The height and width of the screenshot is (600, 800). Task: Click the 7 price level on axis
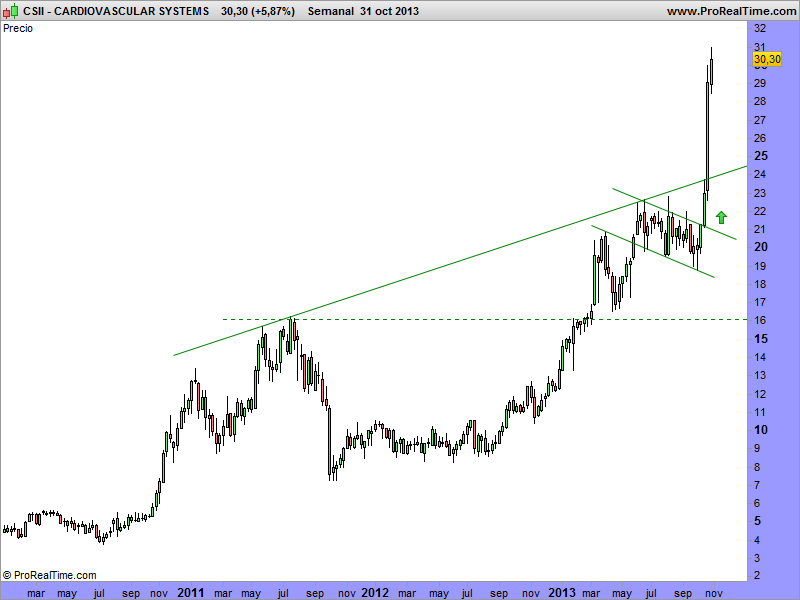click(x=757, y=485)
